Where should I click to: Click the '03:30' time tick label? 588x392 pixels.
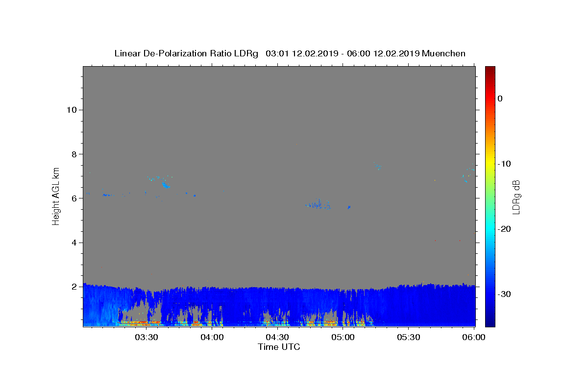click(x=146, y=337)
